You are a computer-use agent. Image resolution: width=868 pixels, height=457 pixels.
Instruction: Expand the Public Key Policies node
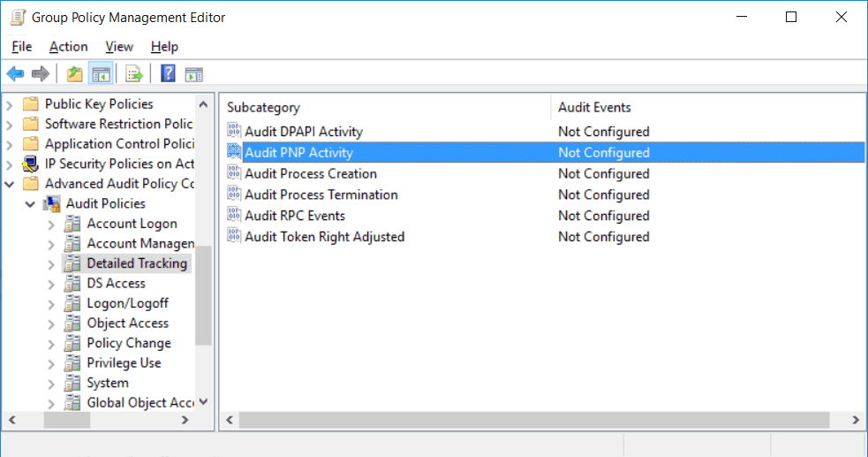click(x=10, y=104)
